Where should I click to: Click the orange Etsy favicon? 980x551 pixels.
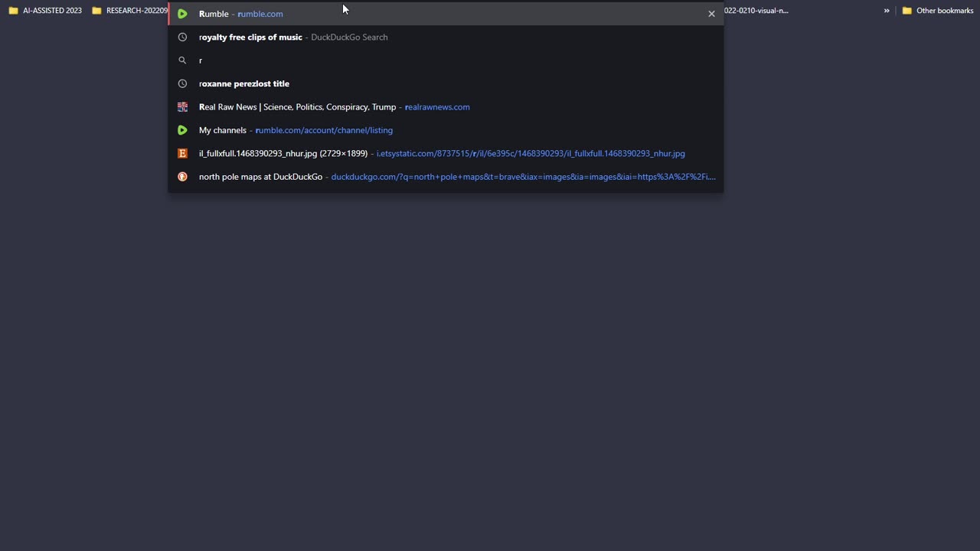coord(182,153)
